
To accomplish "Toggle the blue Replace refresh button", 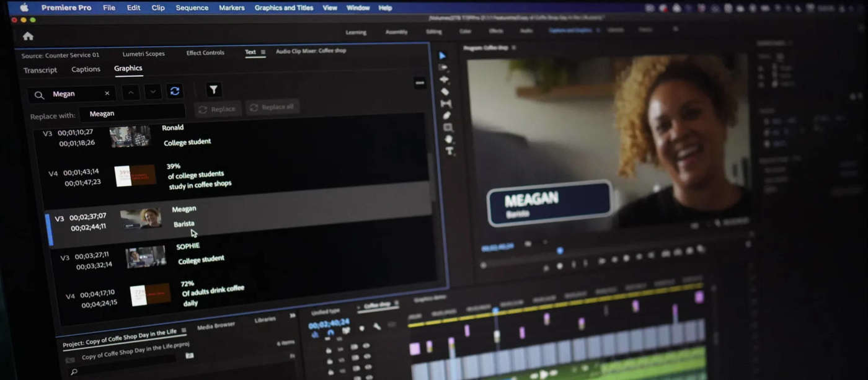I will coord(175,91).
